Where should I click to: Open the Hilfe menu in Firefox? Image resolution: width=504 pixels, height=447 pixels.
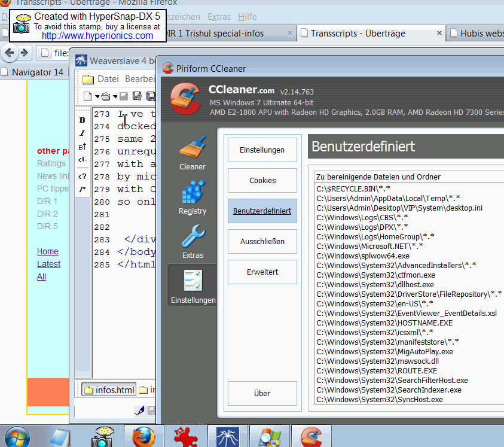247,16
